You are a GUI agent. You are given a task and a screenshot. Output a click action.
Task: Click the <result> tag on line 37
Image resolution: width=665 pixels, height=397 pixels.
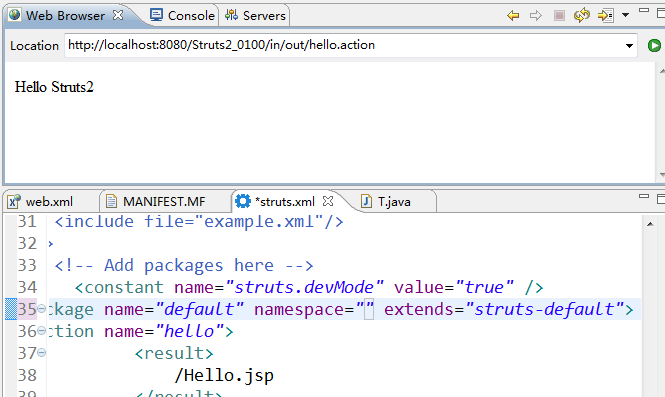point(174,353)
